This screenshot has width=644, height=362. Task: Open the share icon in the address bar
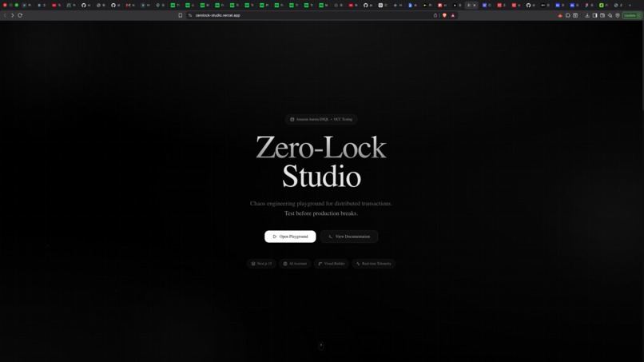[435, 15]
